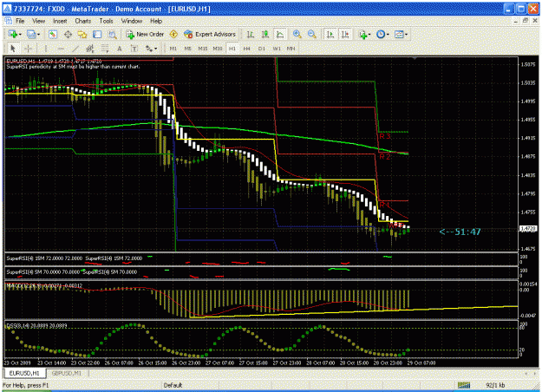
Task: Select the crosshair tool
Action: point(29,49)
